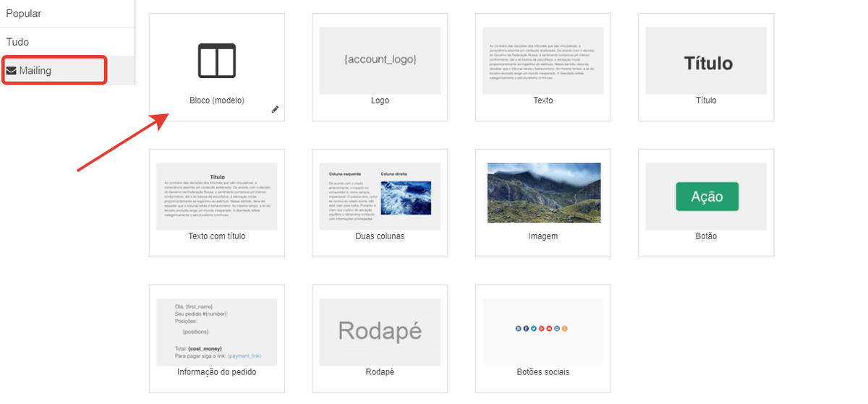Click the Texto label

coord(543,100)
